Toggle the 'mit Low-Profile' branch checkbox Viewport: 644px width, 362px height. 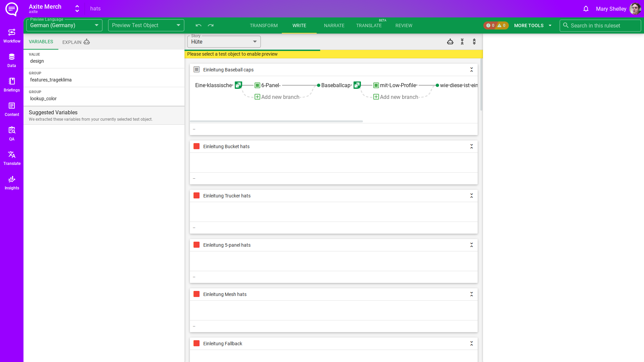(x=376, y=85)
